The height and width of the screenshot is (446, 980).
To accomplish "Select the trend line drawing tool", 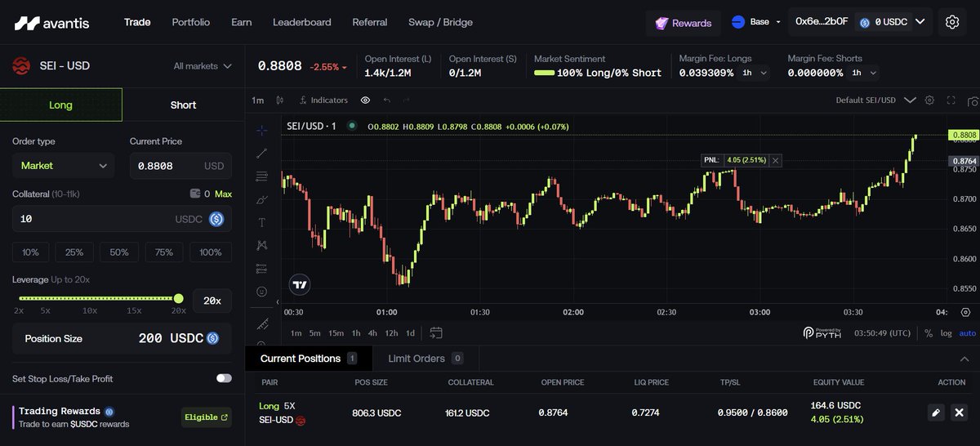I will click(261, 153).
